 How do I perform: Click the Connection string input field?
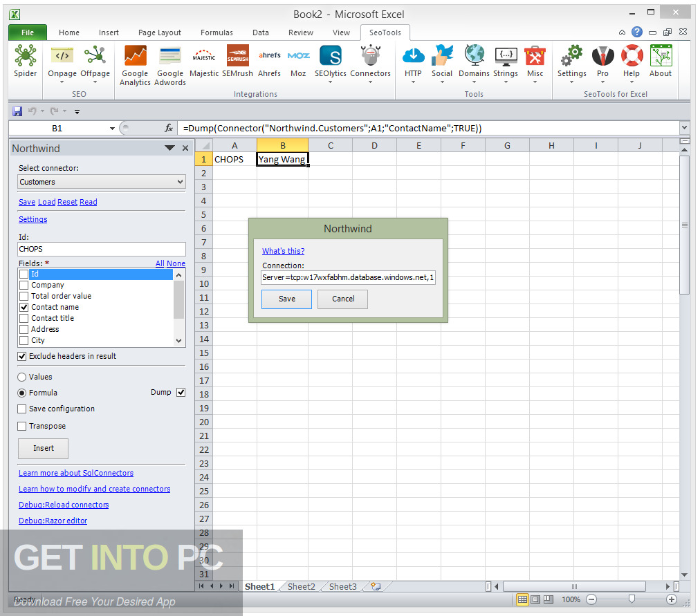point(348,277)
